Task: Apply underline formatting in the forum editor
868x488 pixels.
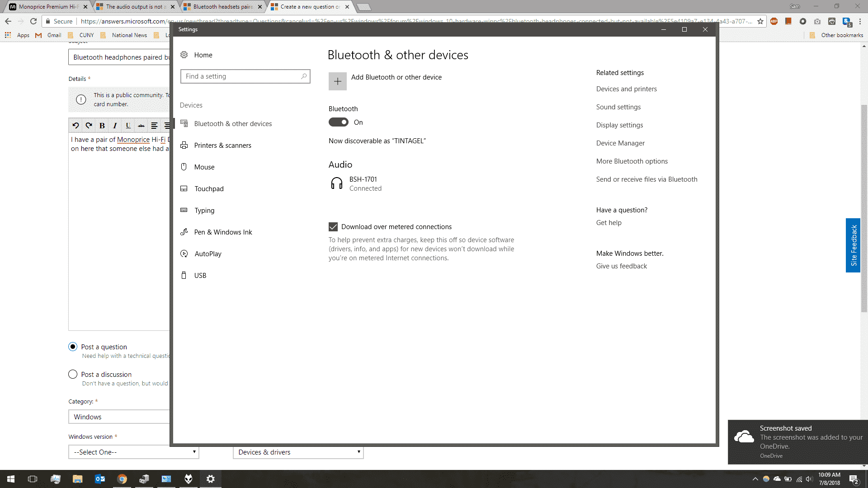Action: 128,126
